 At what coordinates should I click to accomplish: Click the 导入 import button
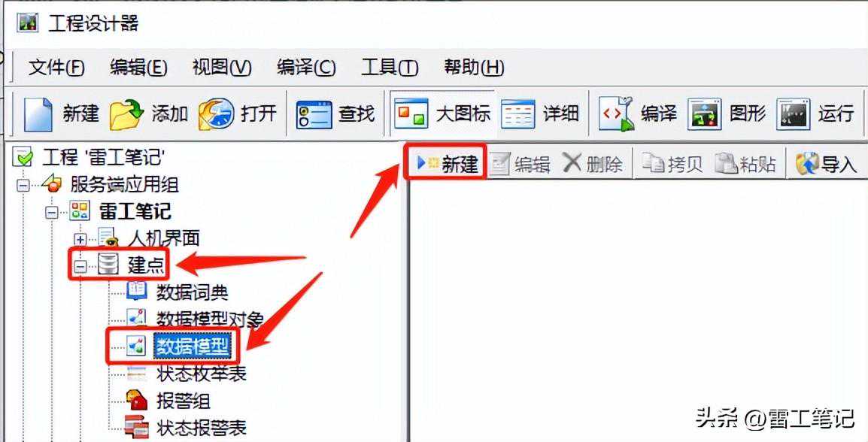[825, 165]
